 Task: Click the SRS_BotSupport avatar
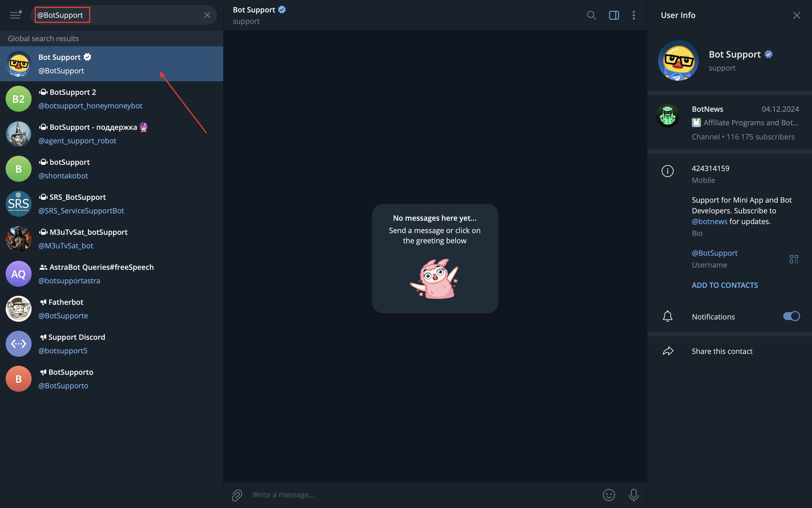18,204
